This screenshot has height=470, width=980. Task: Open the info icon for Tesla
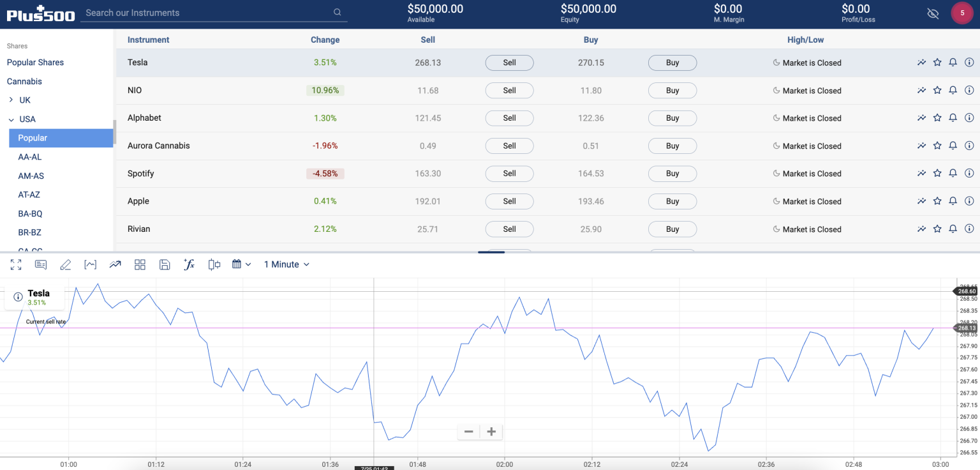coord(969,62)
